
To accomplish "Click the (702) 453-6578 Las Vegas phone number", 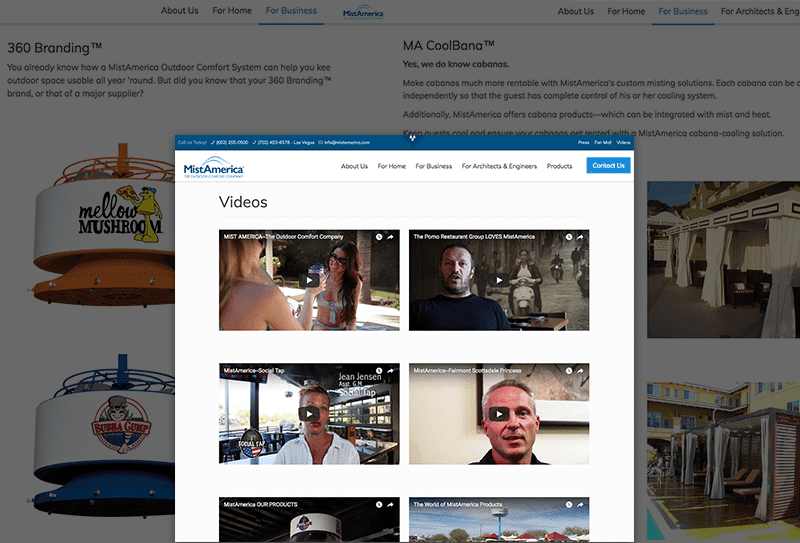I will pyautogui.click(x=284, y=142).
